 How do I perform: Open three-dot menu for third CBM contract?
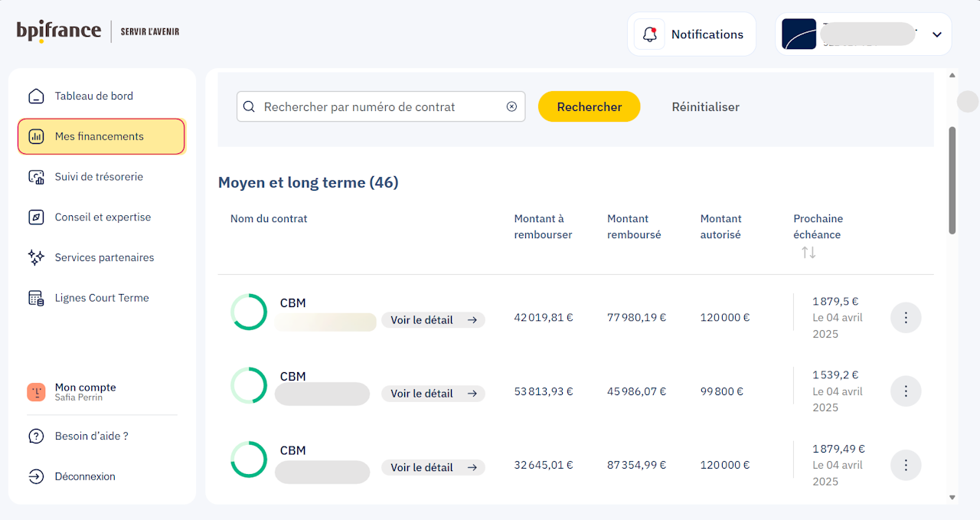(x=906, y=465)
